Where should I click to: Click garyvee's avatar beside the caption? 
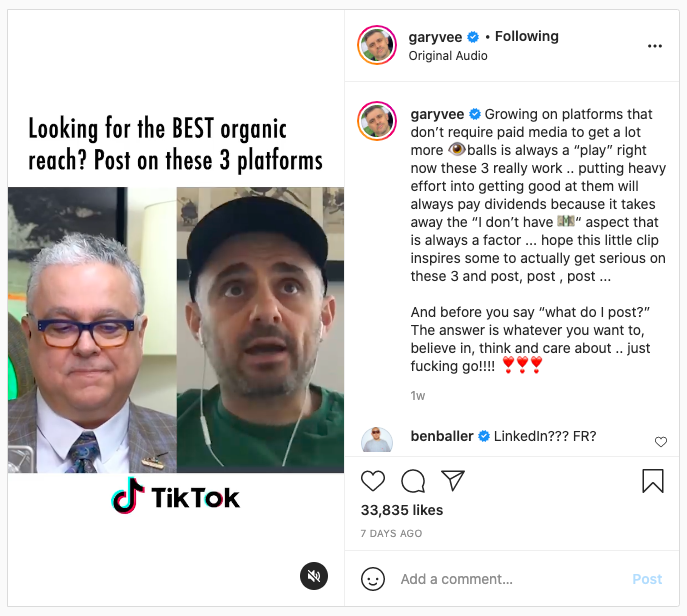click(x=377, y=121)
